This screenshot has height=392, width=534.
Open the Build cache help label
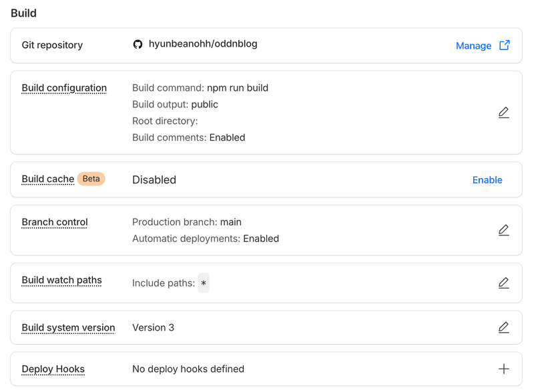47,179
